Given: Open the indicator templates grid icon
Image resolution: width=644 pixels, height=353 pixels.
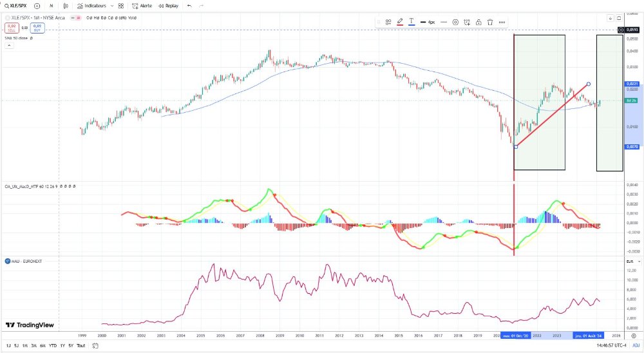Looking at the screenshot, I should pyautogui.click(x=120, y=5).
